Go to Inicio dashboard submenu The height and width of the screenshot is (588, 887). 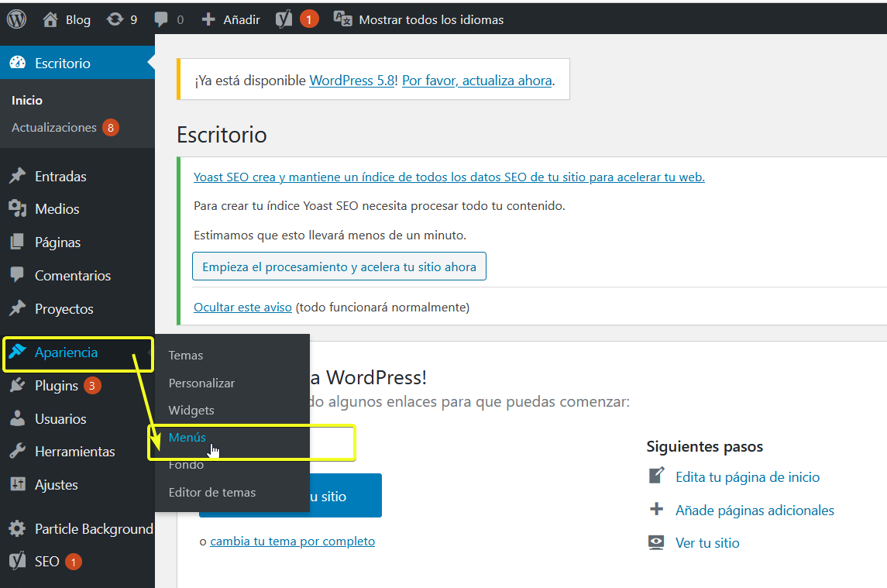tap(27, 100)
